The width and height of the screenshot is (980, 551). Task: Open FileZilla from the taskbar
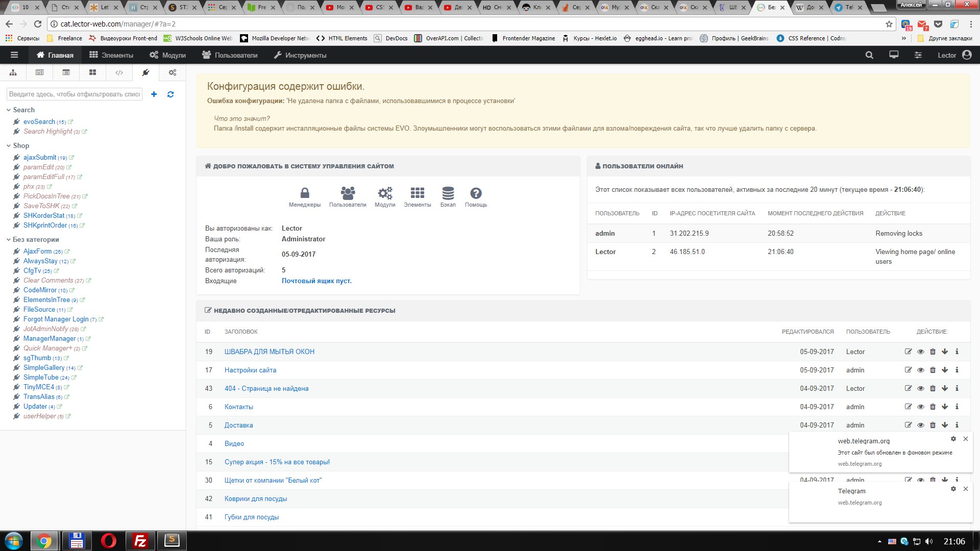[x=140, y=541]
